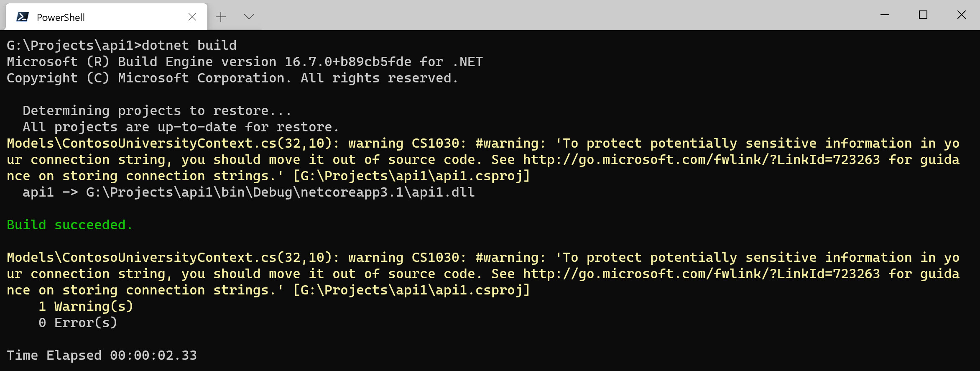Close the PowerShell tab
The image size is (980, 371).
[192, 17]
